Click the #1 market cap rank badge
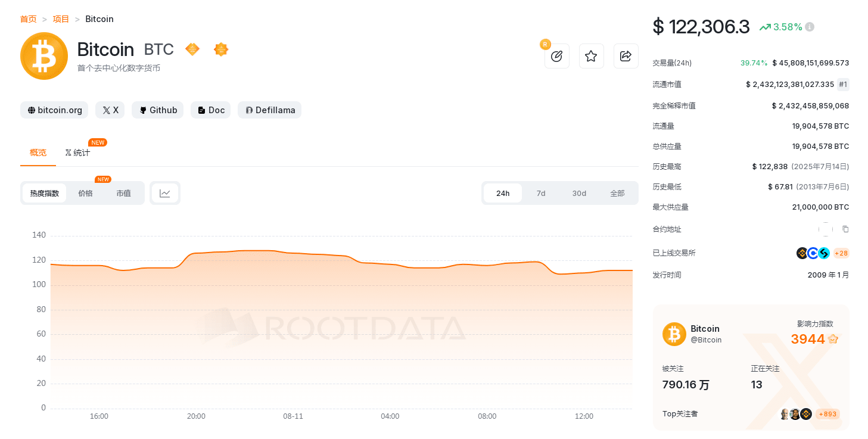 pos(843,85)
